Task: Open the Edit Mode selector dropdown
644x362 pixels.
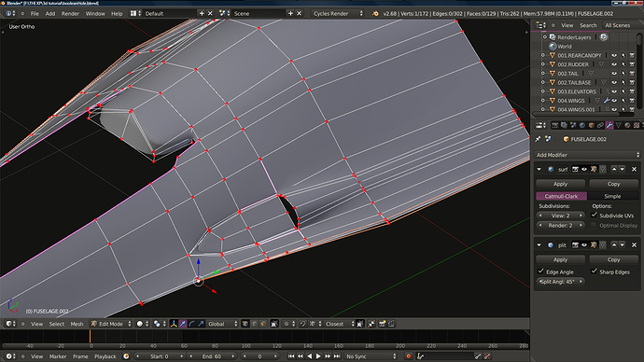Action: [111, 324]
